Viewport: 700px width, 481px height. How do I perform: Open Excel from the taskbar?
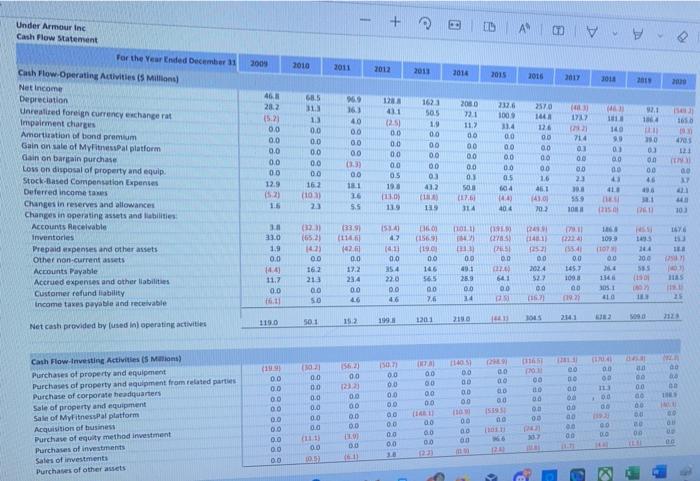point(632,473)
